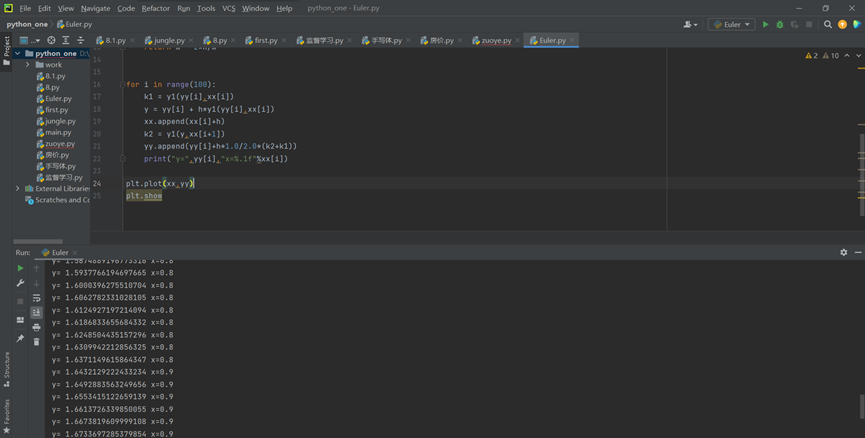
Task: Click the Run with Coverage icon
Action: click(794, 24)
